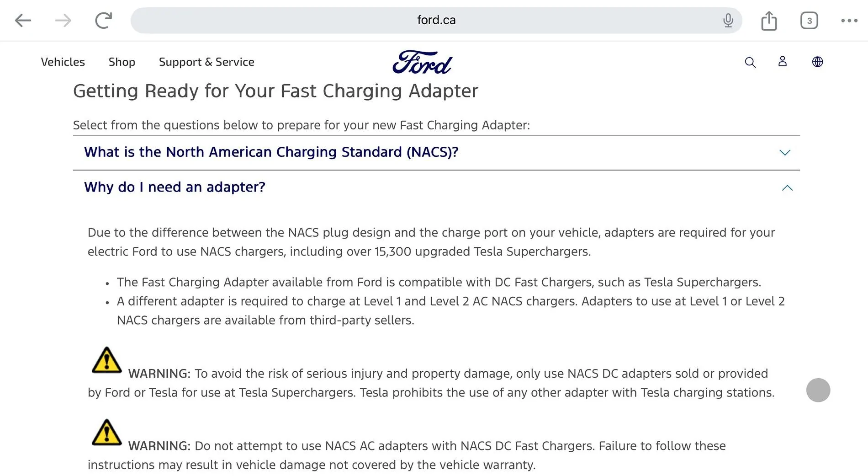Open the browser three-dots menu

point(849,21)
